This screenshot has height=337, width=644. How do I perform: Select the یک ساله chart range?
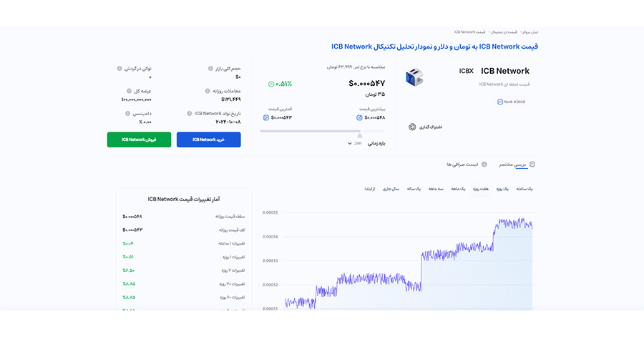[x=414, y=189]
